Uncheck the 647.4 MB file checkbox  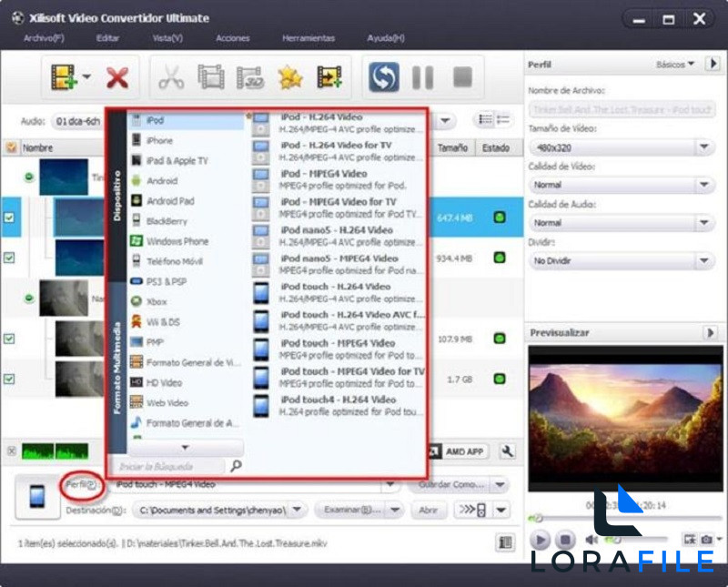coord(9,218)
